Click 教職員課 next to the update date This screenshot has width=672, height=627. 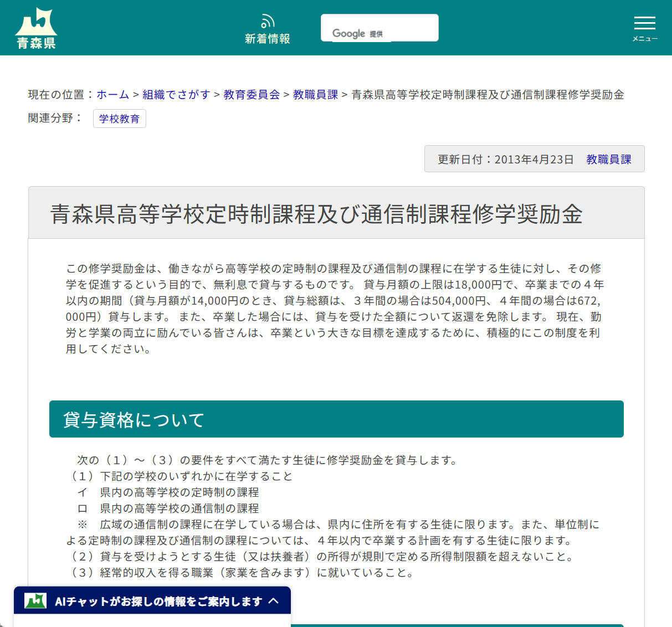(608, 159)
